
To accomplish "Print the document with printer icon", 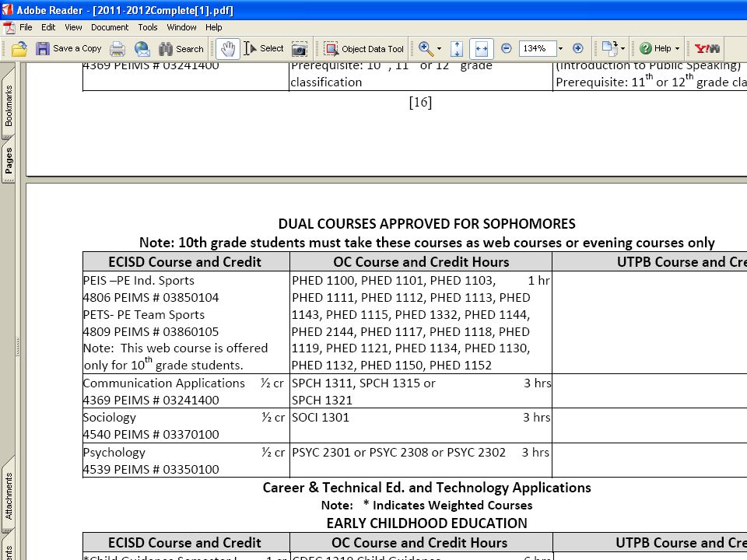I will coord(117,48).
